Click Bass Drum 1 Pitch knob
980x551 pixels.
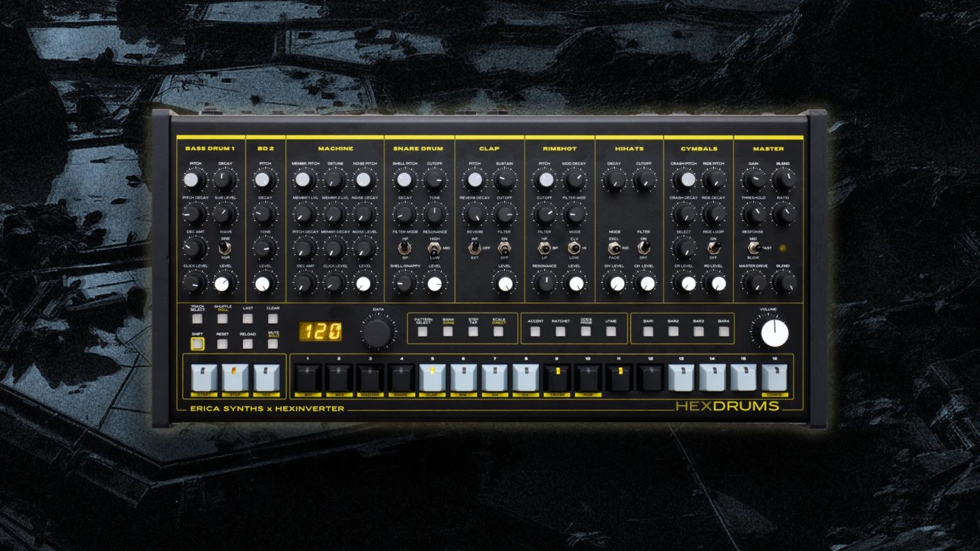[194, 180]
